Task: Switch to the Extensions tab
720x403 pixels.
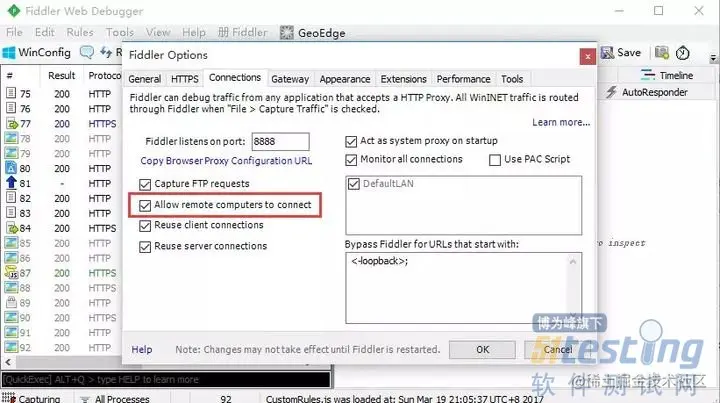Action: tap(403, 79)
